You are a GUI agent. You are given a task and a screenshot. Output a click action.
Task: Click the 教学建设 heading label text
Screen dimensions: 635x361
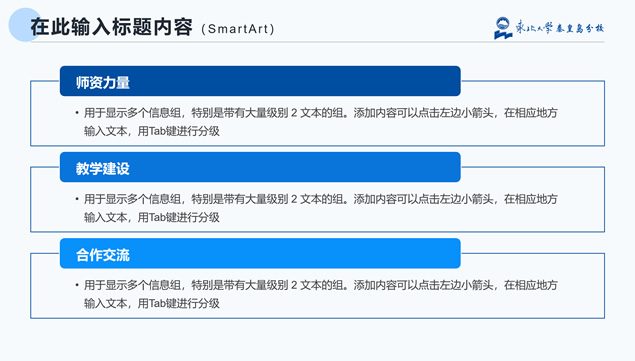pos(103,169)
